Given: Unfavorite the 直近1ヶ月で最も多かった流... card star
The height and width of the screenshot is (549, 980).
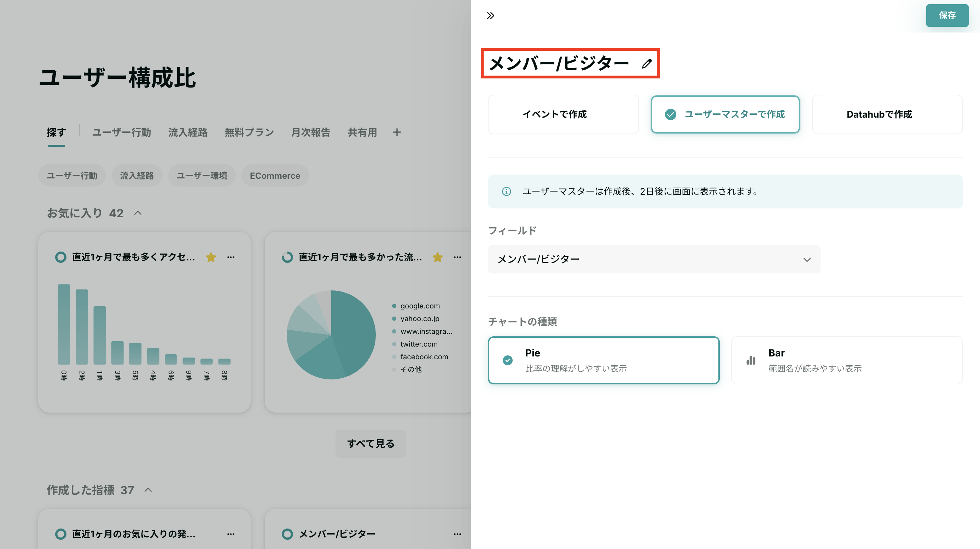Looking at the screenshot, I should click(x=438, y=258).
